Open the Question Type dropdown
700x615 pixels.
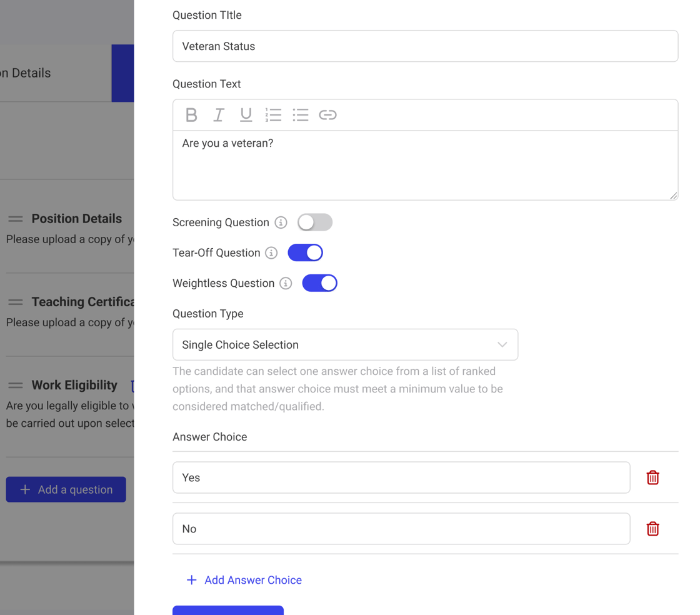tap(345, 345)
